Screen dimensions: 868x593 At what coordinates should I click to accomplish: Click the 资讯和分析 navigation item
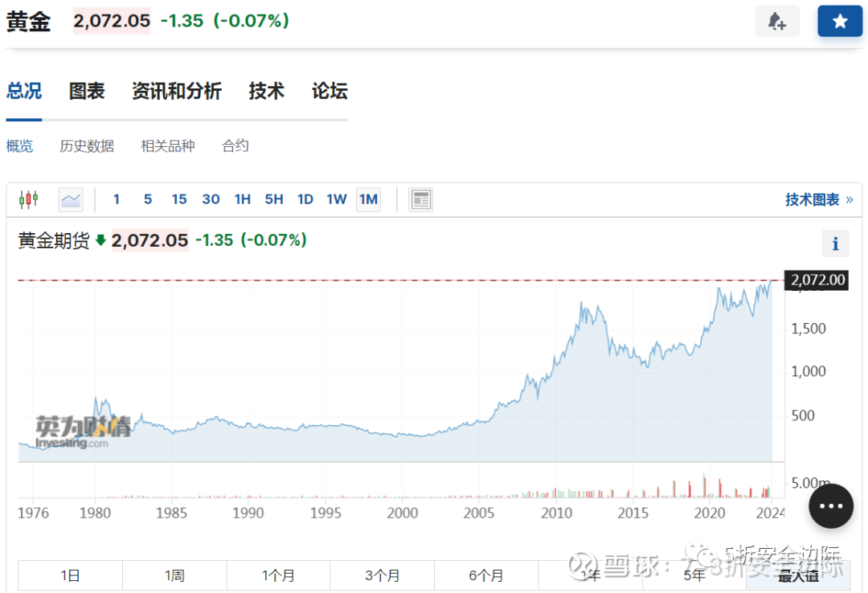click(177, 91)
